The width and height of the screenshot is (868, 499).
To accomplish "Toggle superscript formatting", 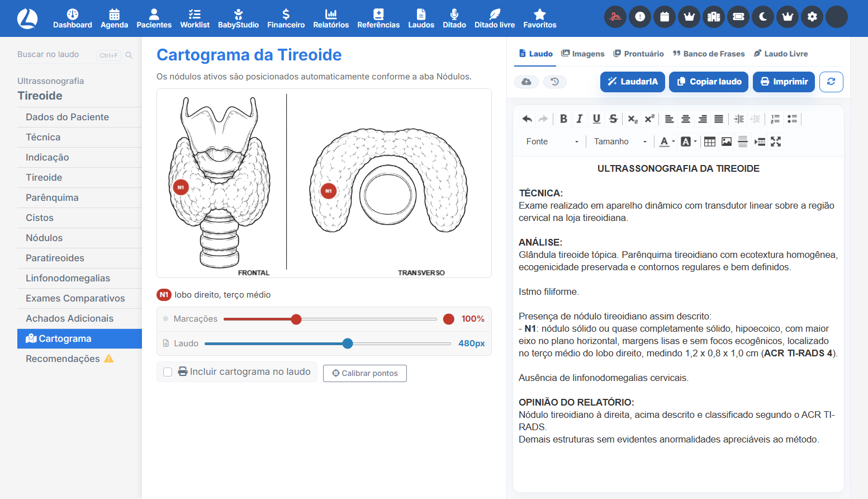I will click(649, 119).
